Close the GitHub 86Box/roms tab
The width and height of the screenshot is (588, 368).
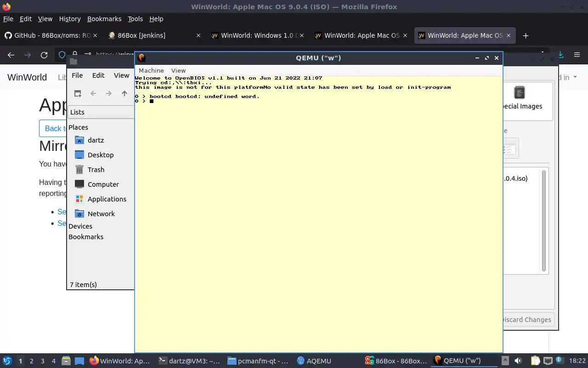(95, 35)
